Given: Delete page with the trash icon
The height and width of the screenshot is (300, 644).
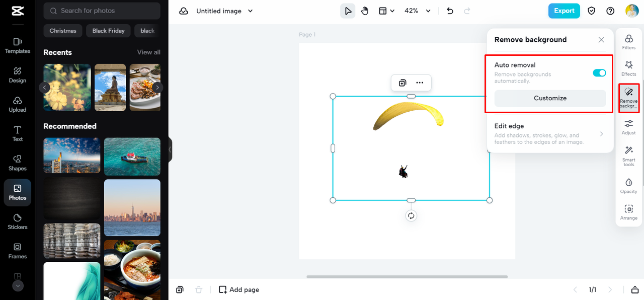Looking at the screenshot, I should (x=199, y=289).
